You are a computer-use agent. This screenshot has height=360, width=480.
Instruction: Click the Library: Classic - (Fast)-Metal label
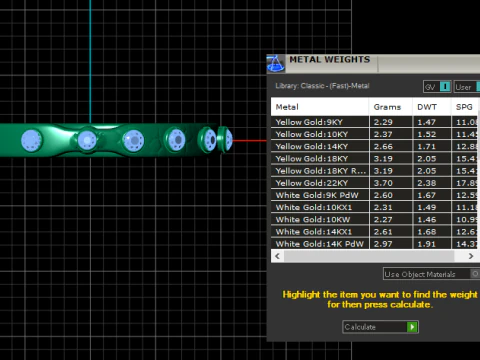(322, 86)
